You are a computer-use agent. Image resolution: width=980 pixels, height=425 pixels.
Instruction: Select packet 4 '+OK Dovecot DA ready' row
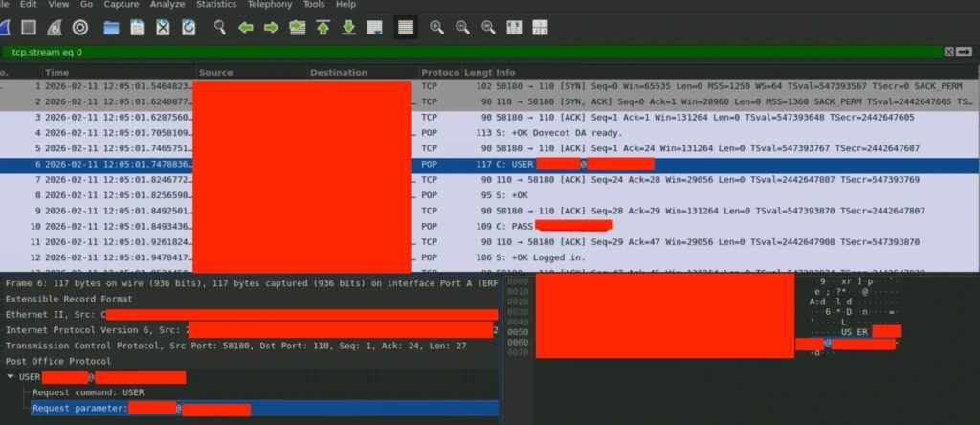click(489, 133)
